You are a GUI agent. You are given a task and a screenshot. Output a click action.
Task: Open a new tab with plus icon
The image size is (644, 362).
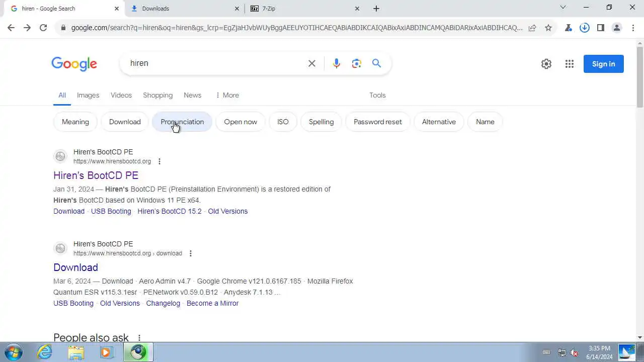point(376,9)
